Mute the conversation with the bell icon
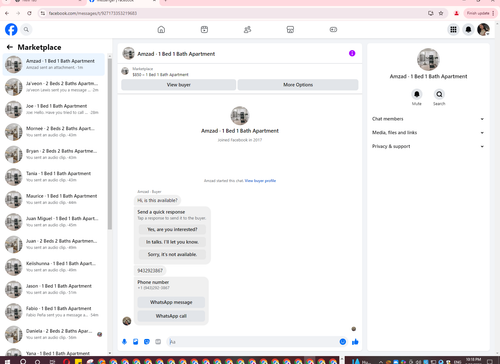This screenshot has height=364, width=500. click(417, 94)
